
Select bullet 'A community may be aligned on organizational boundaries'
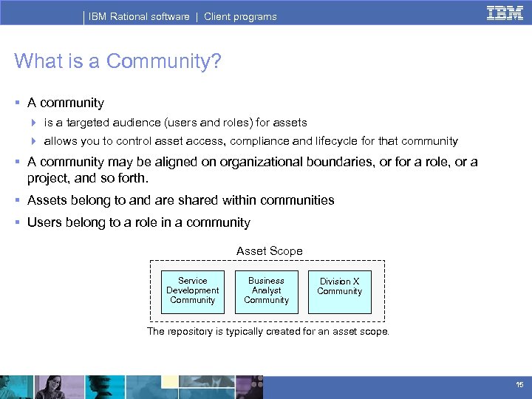point(252,170)
